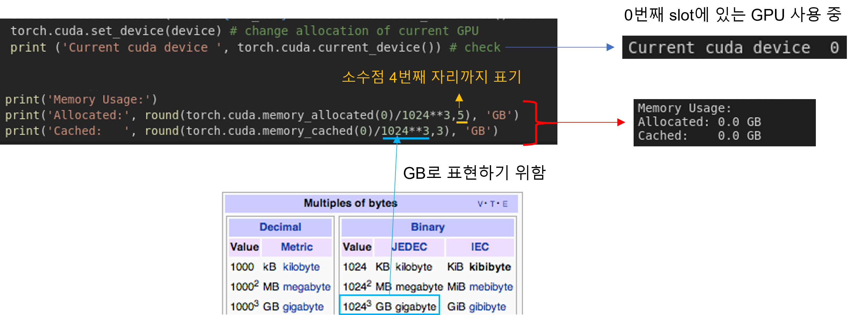
Task: Click the E link in table header
Action: (505, 204)
